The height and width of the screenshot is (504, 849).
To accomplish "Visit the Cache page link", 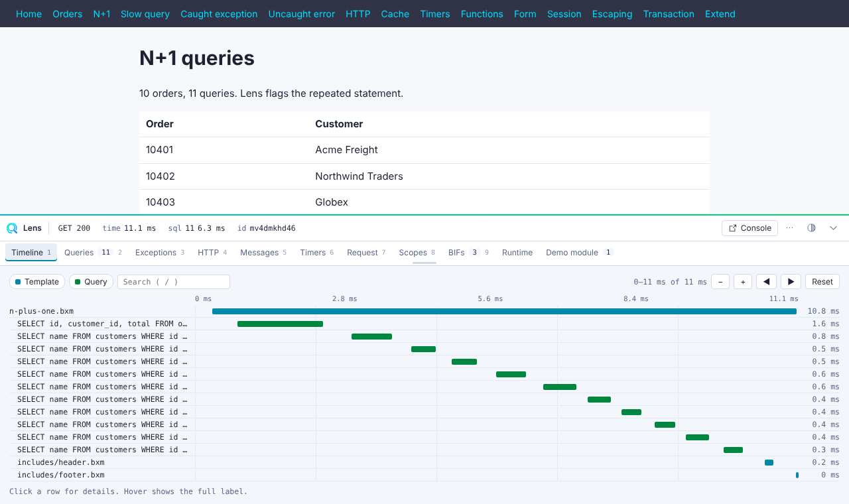I will (x=395, y=14).
